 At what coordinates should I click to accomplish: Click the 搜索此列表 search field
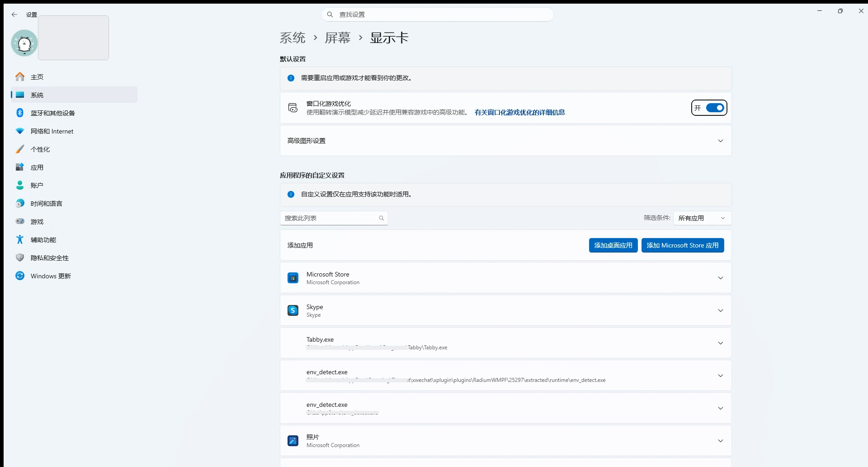point(334,218)
